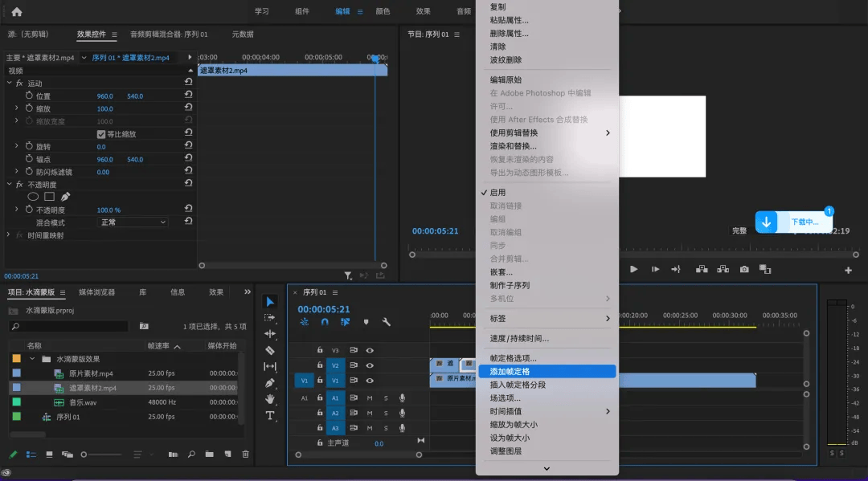The height and width of the screenshot is (481, 868).
Task: Expand the Label submenu
Action: [549, 319]
